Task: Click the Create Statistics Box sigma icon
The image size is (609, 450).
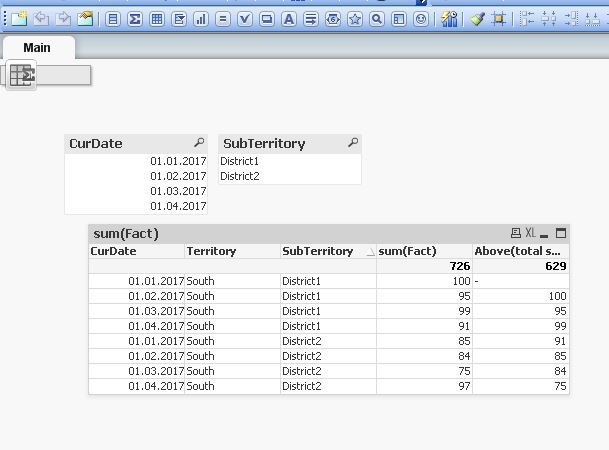Action: (135, 19)
